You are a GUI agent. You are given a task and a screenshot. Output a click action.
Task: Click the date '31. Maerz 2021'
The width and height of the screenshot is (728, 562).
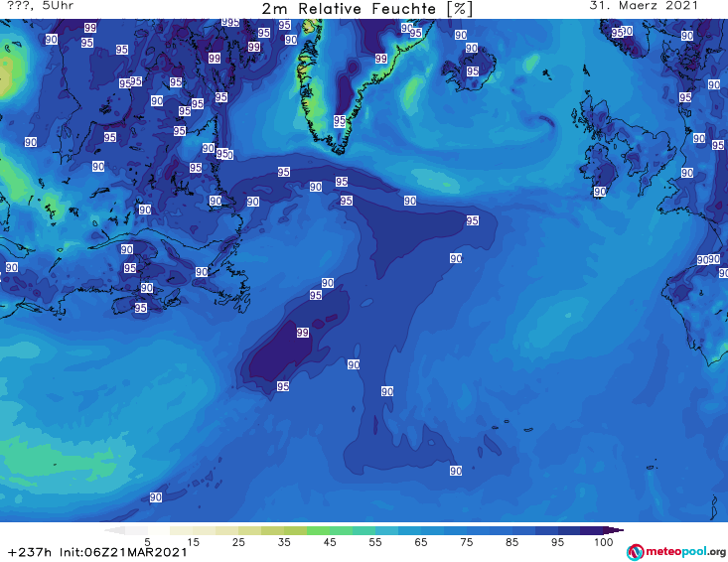click(644, 6)
